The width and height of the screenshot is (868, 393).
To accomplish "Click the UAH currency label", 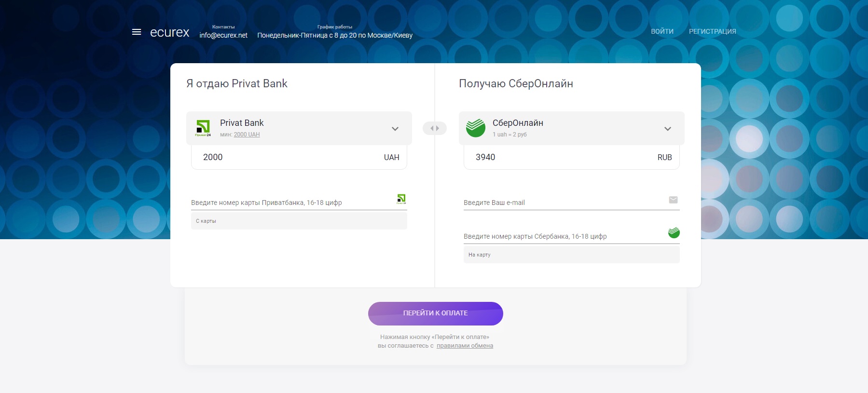I will (391, 157).
